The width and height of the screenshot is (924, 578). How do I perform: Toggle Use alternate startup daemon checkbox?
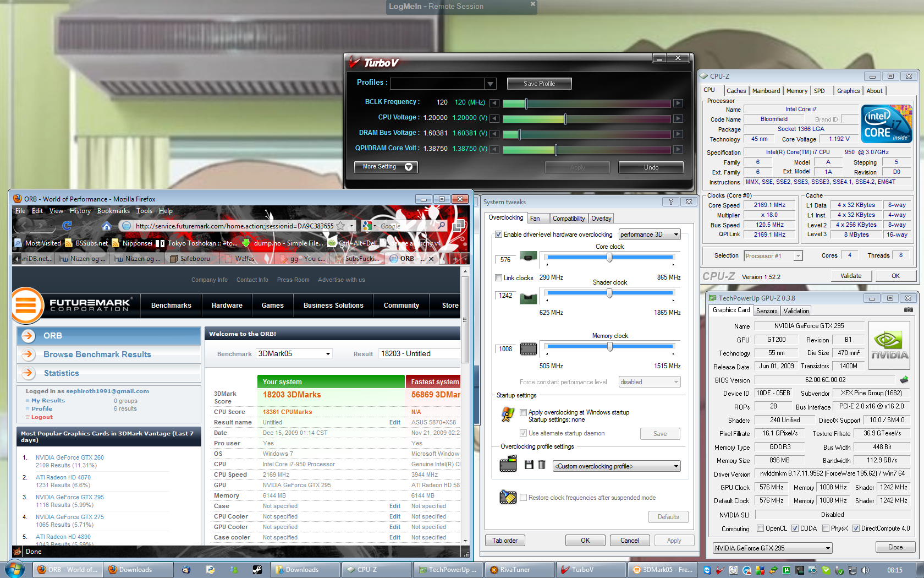click(523, 433)
